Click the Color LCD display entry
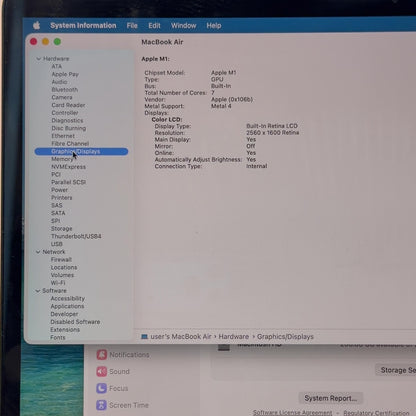The width and height of the screenshot is (416, 416). (x=167, y=119)
